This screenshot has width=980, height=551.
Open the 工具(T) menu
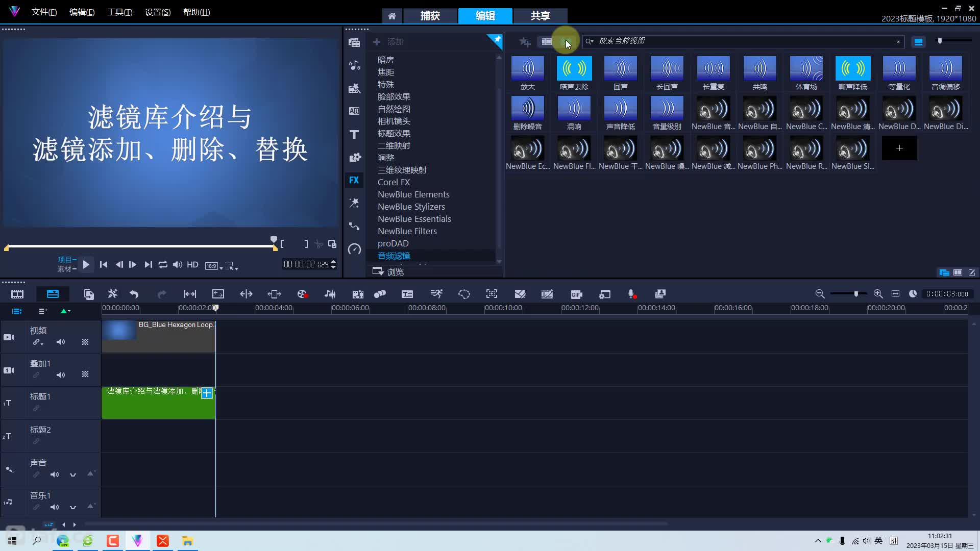coord(119,12)
